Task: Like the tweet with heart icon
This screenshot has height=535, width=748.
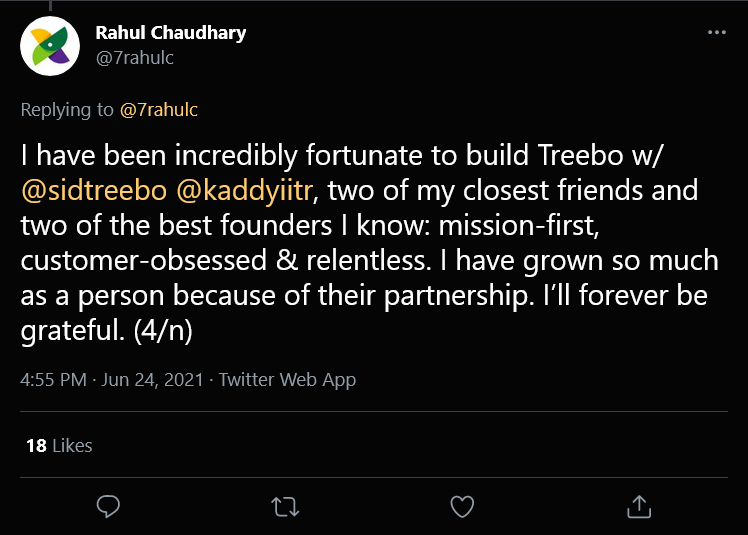Action: (462, 506)
